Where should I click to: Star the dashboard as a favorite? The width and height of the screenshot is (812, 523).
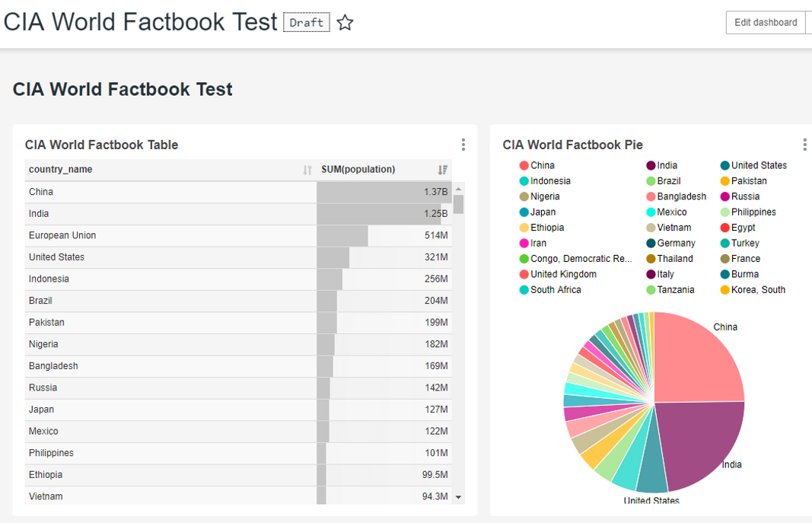coord(345,23)
